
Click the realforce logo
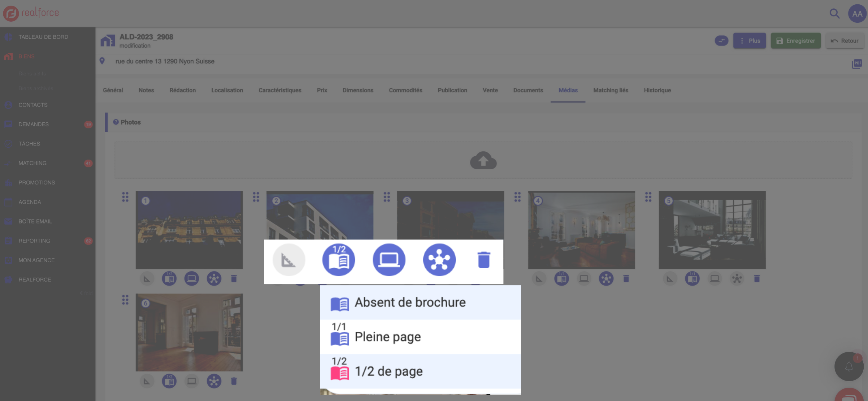pos(31,13)
